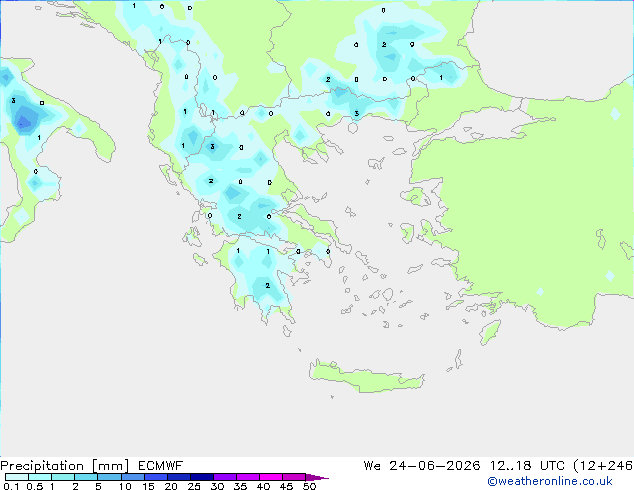Pick the 15–20 mm blue legend swatch
The height and width of the screenshot is (490, 634).
[x=155, y=477]
